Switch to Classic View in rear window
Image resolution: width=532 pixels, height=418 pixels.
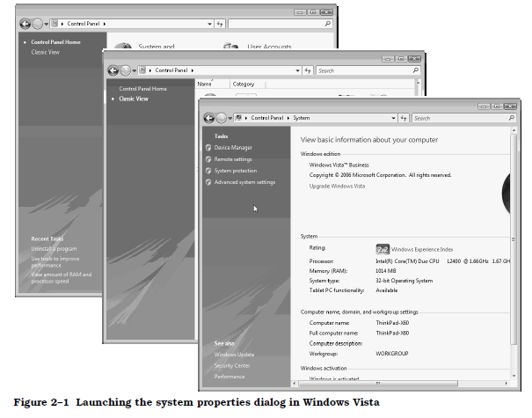point(45,52)
